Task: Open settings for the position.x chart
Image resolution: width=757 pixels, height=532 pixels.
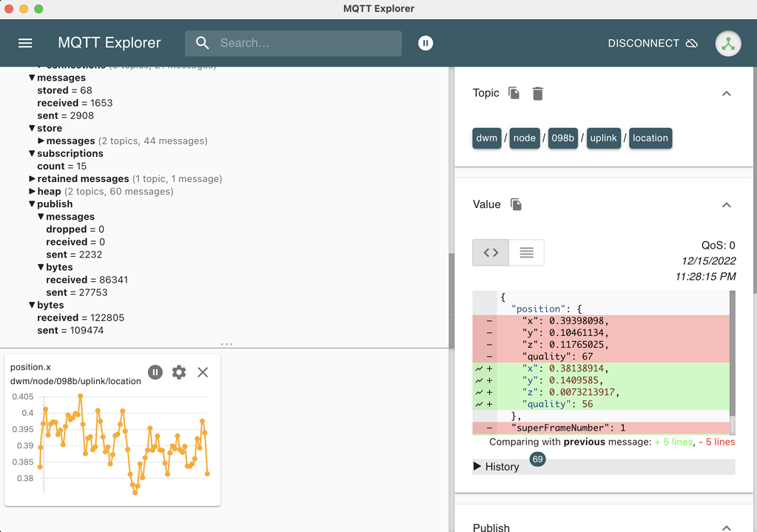Action: click(x=178, y=372)
